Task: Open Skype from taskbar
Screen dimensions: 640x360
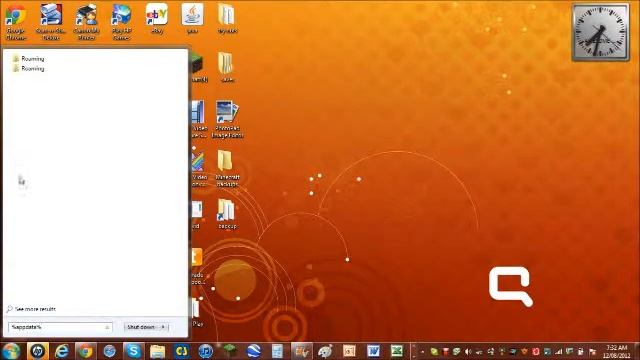Action: 133,351
